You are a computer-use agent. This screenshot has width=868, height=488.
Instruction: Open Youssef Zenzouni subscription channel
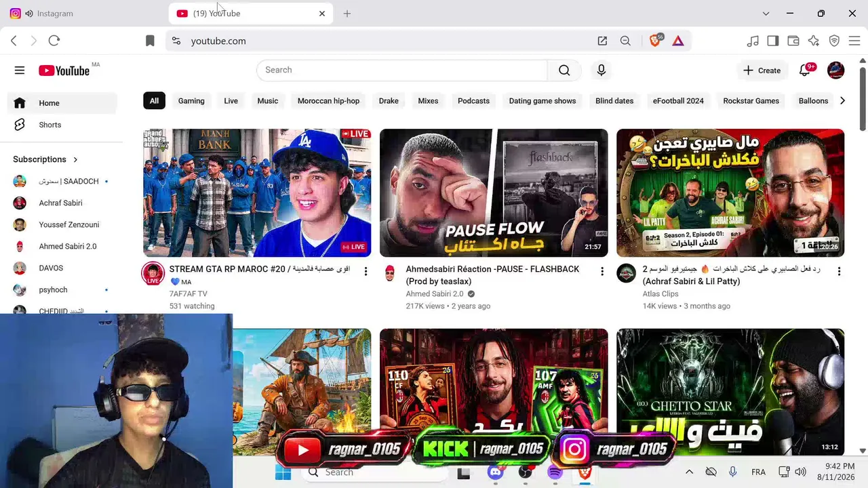(x=62, y=224)
